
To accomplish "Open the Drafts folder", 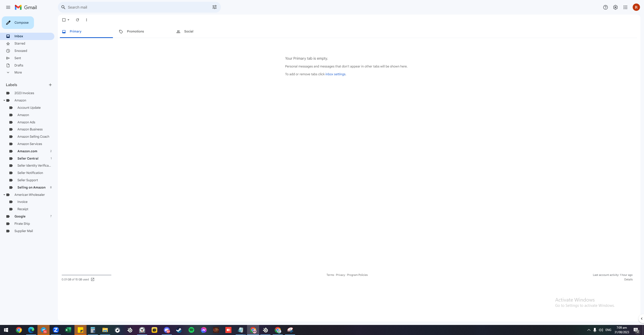I will 27,65.
